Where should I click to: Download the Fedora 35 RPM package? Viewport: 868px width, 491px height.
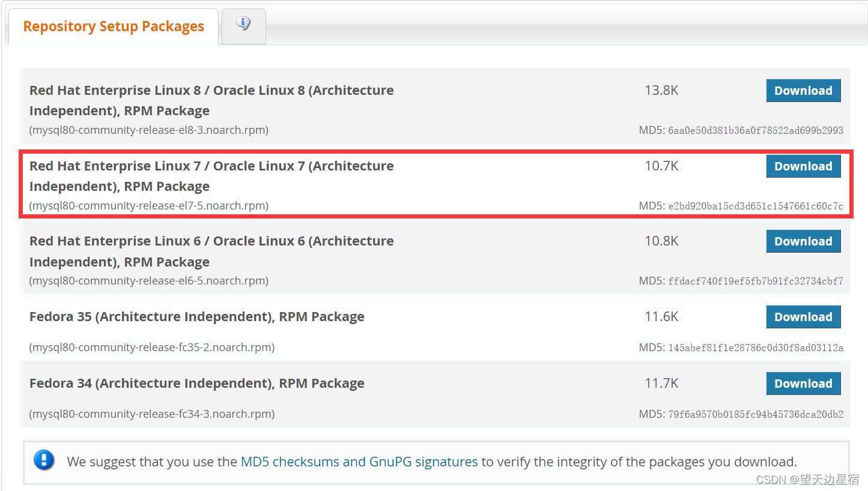point(803,317)
